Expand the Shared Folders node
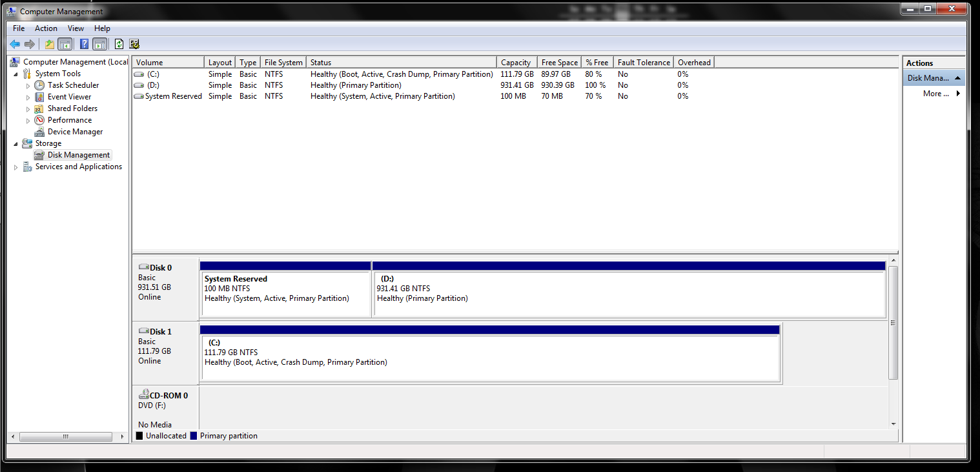This screenshot has width=980, height=472. 28,108
